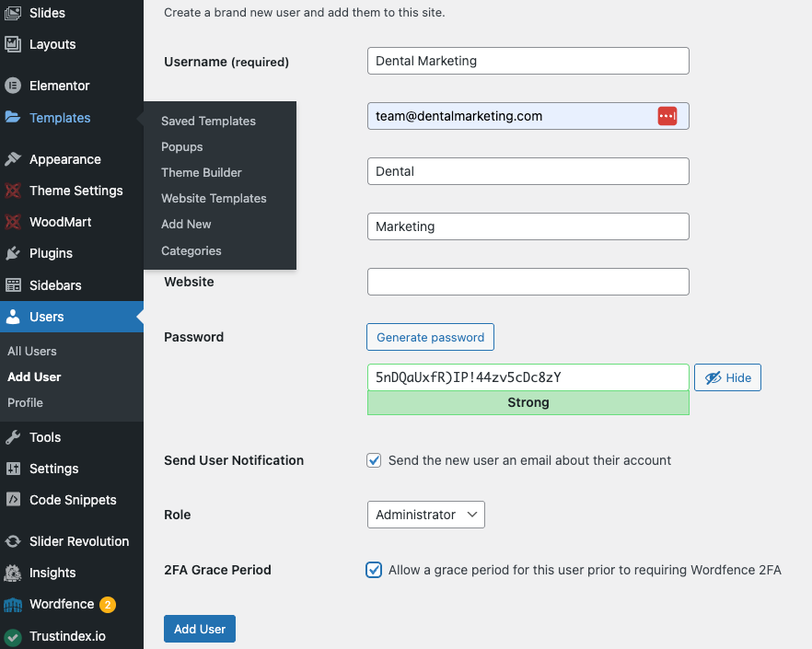Click into the empty Website field
Viewport: 812px width, 649px height.
tap(528, 282)
